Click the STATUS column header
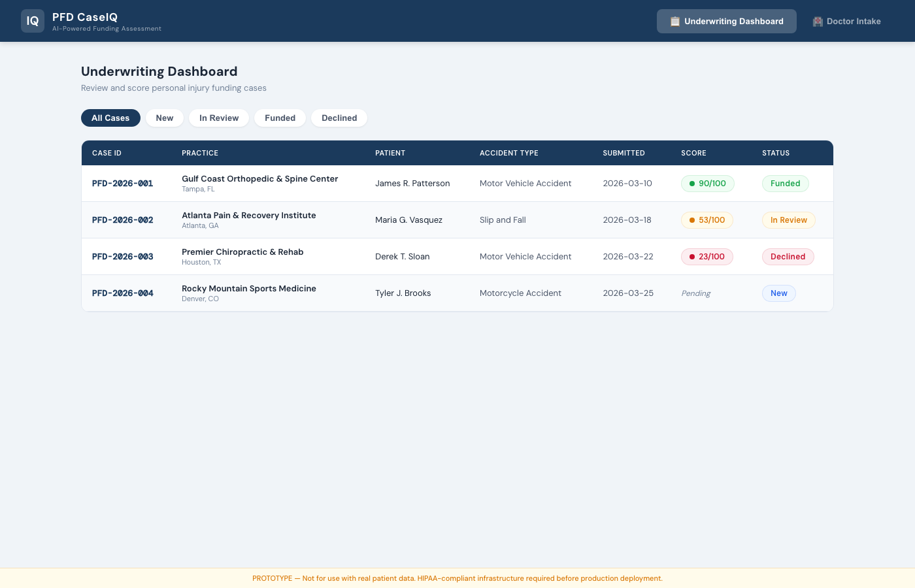Image resolution: width=915 pixels, height=588 pixels. point(776,153)
